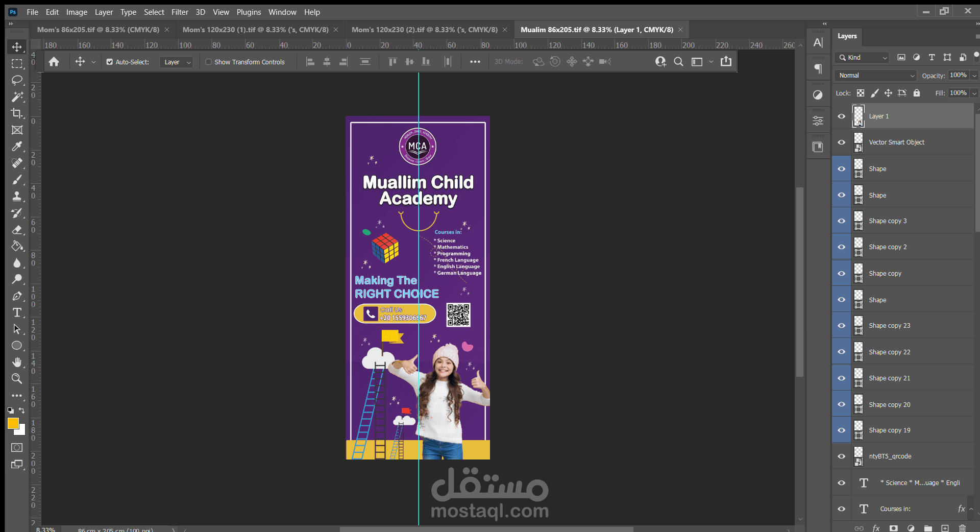Switch to Mom's 86x205.tif tab
980x532 pixels.
coord(98,30)
